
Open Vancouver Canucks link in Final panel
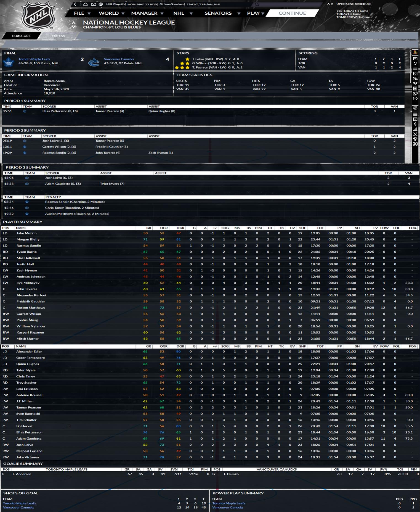[119, 59]
